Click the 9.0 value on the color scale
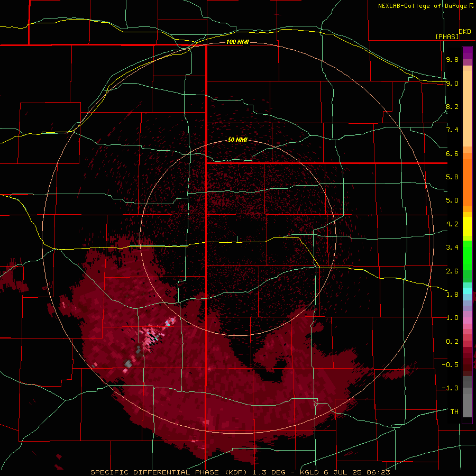 (x=452, y=83)
